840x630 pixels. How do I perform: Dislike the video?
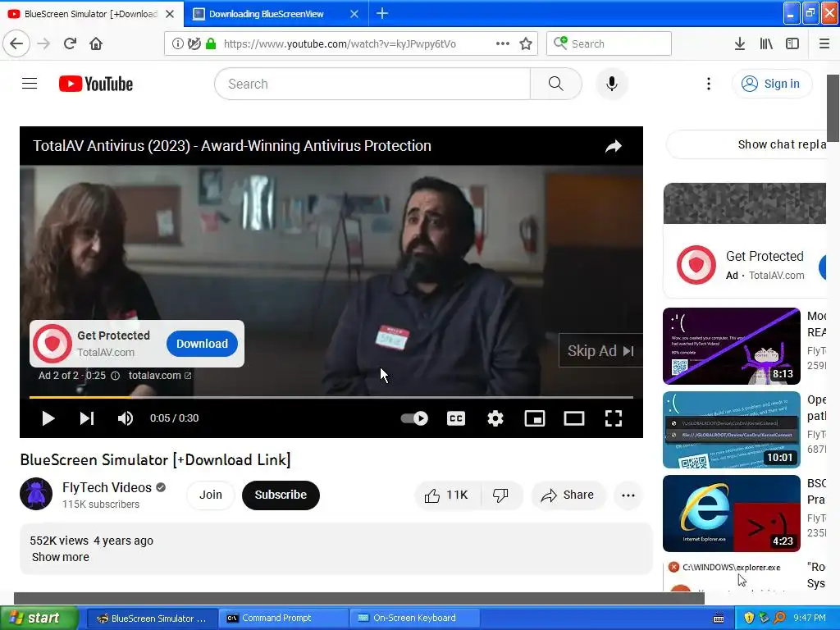tap(501, 495)
